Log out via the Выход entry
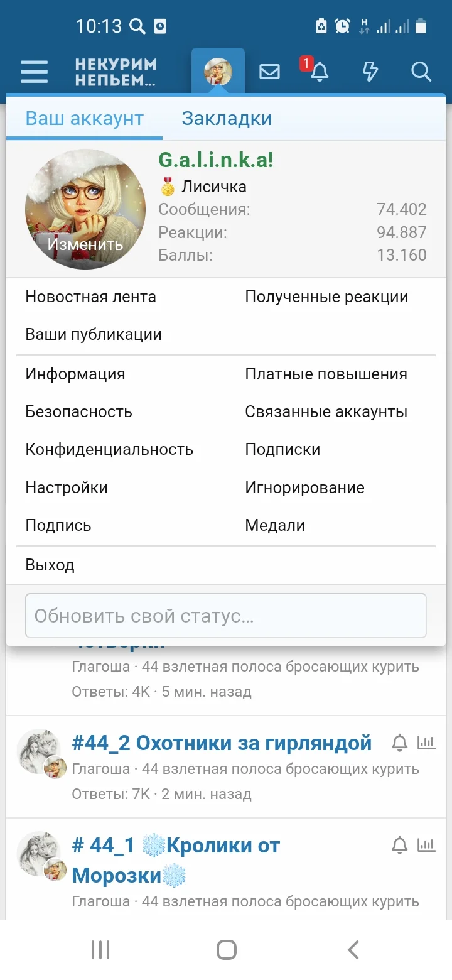452x980 pixels. (50, 564)
